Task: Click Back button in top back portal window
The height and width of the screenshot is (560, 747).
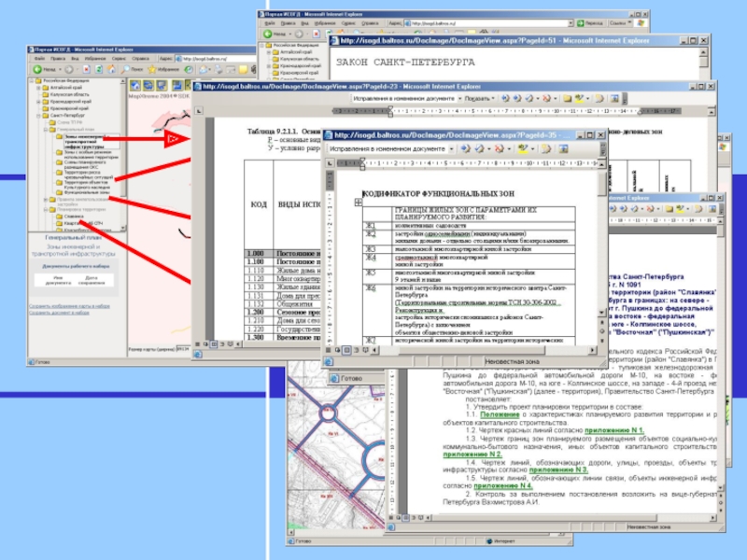Action: click(x=274, y=34)
